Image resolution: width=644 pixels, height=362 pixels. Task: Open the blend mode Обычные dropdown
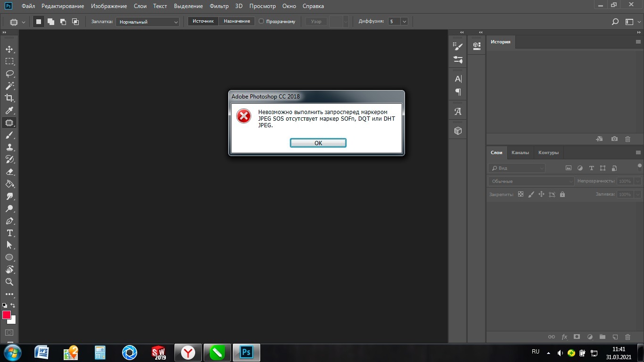tap(531, 181)
